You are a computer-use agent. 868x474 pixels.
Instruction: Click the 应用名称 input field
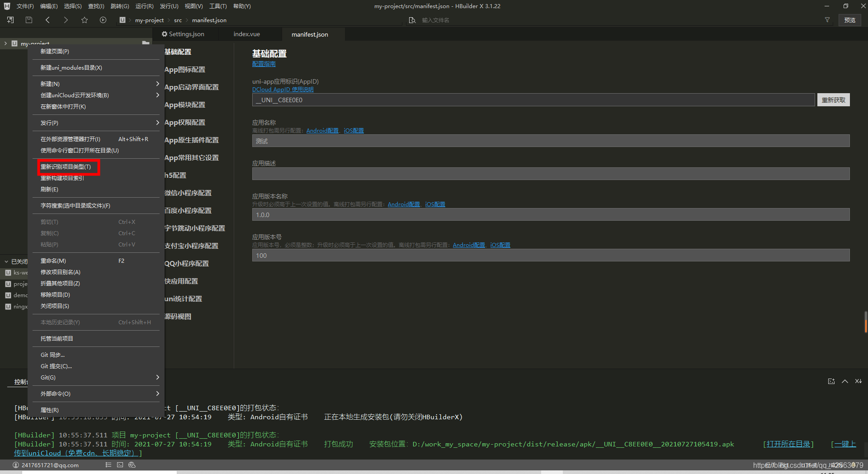point(551,141)
